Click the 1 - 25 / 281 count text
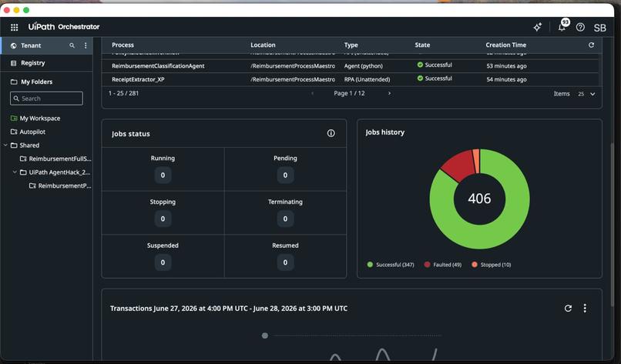 (123, 93)
